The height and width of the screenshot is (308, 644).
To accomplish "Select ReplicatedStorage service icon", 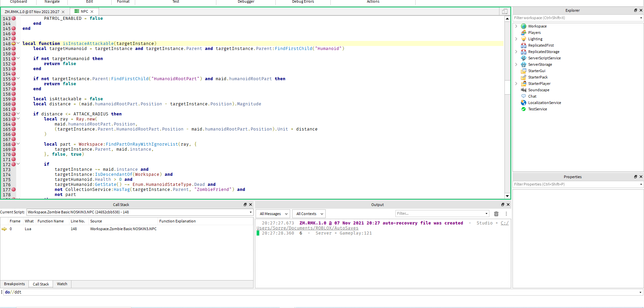I will coord(523,52).
